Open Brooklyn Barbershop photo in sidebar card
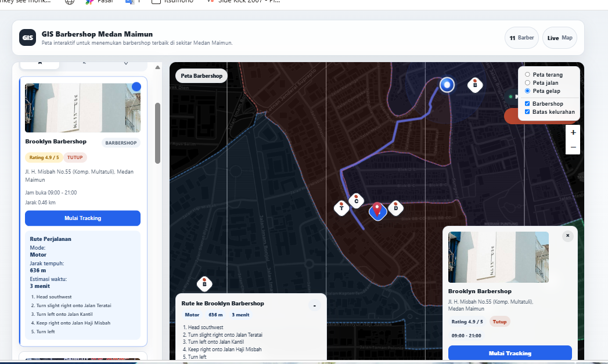This screenshot has width=608, height=364. (82, 108)
